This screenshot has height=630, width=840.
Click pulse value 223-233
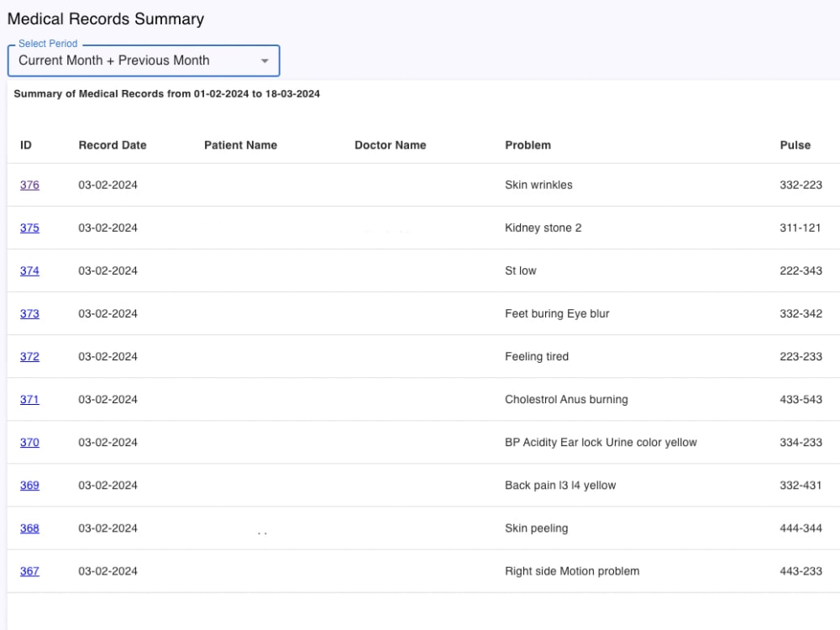point(801,356)
